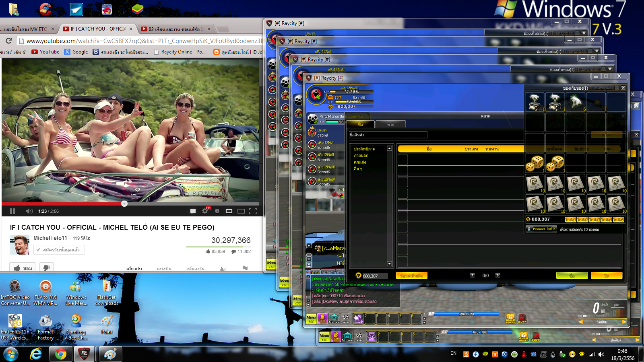Viewport: 644px width, 362px height.
Task: Mute the YouTube video volume
Action: [29, 211]
